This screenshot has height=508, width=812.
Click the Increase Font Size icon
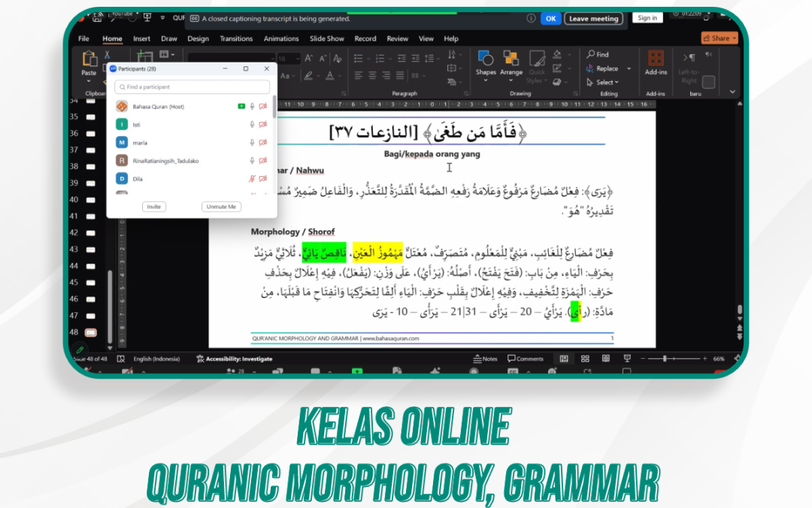click(309, 59)
